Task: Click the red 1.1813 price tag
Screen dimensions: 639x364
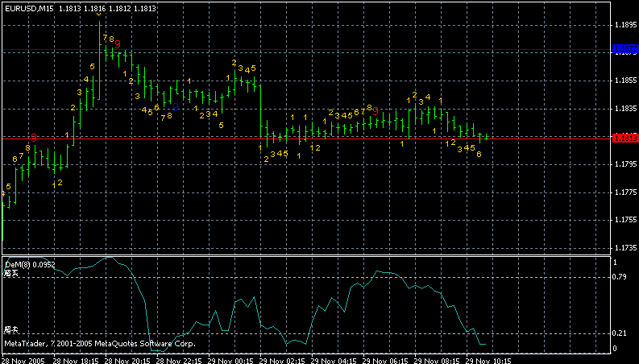Action: 624,139
